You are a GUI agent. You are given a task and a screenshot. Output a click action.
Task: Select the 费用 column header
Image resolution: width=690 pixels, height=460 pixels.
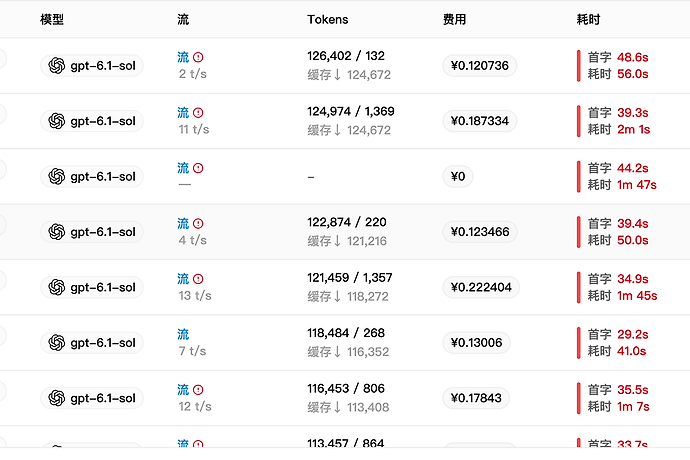[455, 20]
